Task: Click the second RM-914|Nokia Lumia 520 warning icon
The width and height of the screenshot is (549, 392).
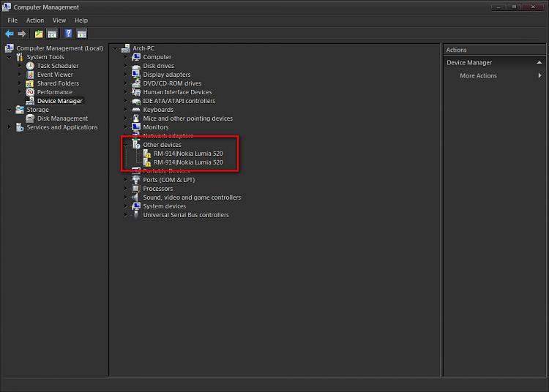Action: [147, 162]
